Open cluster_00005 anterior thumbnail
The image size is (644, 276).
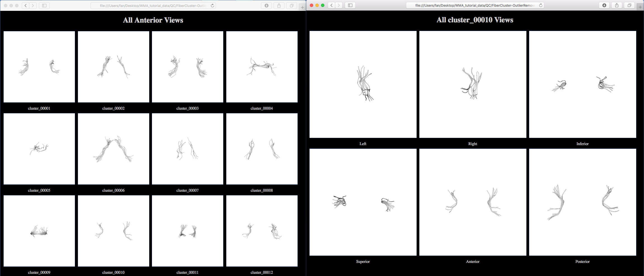(x=39, y=149)
